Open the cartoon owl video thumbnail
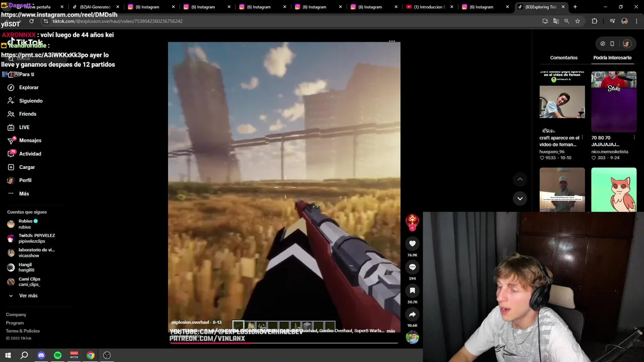644x362 pixels. (614, 190)
